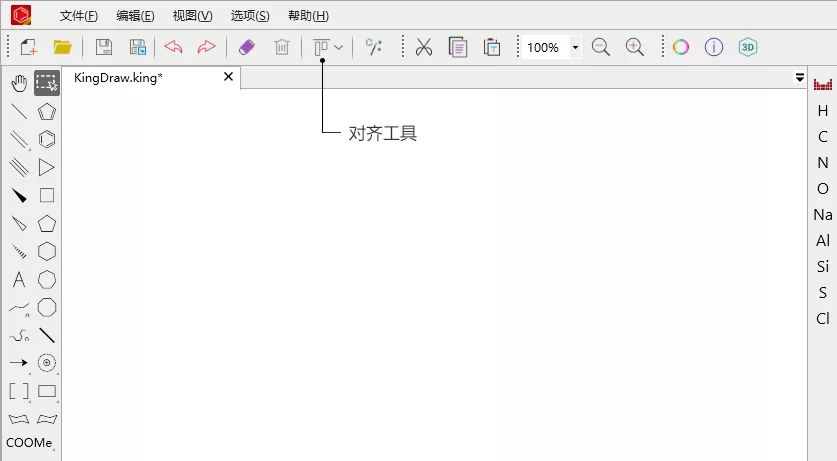
Task: Click the COOMe group tool
Action: point(29,443)
